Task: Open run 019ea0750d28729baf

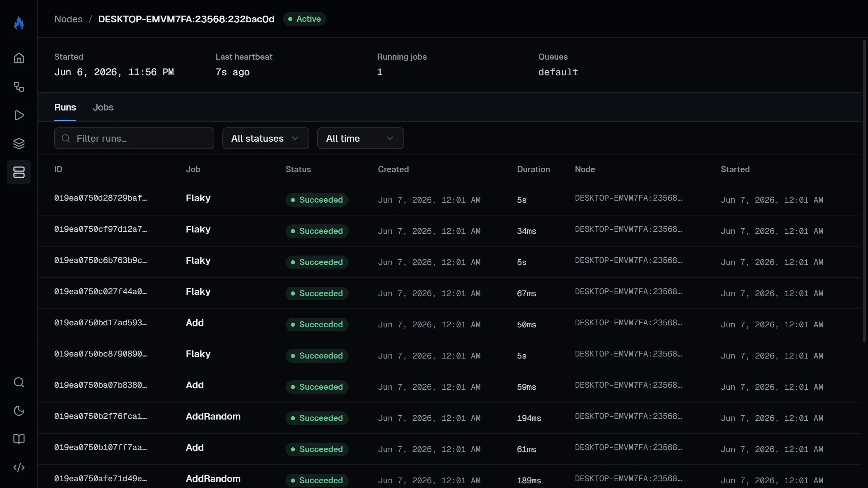Action: click(x=101, y=198)
